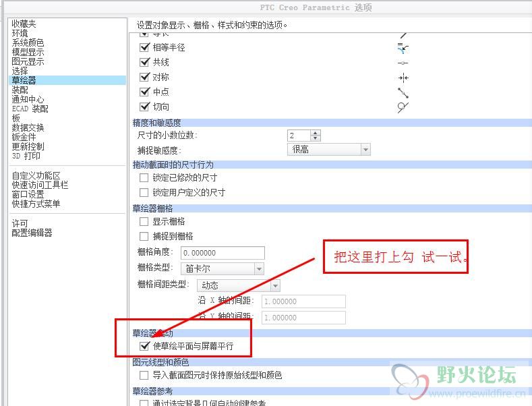
Task: Select 环境 in the category list
Action: tap(20, 33)
